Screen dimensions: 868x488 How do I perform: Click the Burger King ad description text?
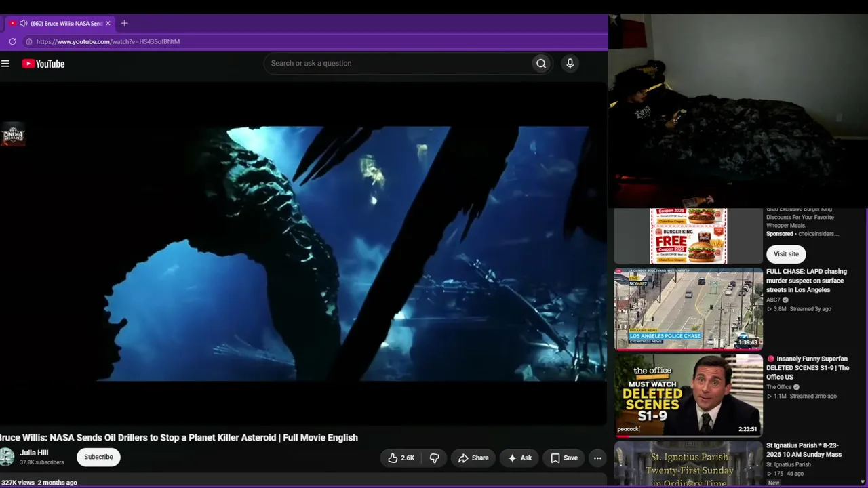800,218
